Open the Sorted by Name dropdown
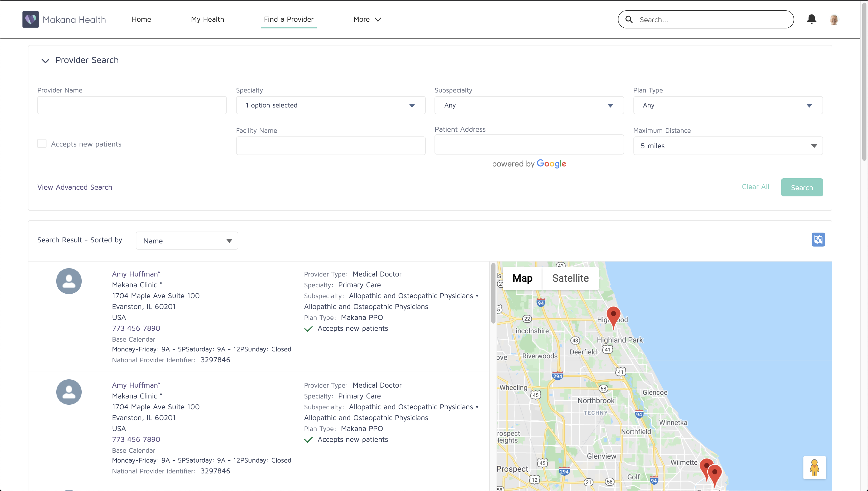The height and width of the screenshot is (491, 868). (187, 241)
